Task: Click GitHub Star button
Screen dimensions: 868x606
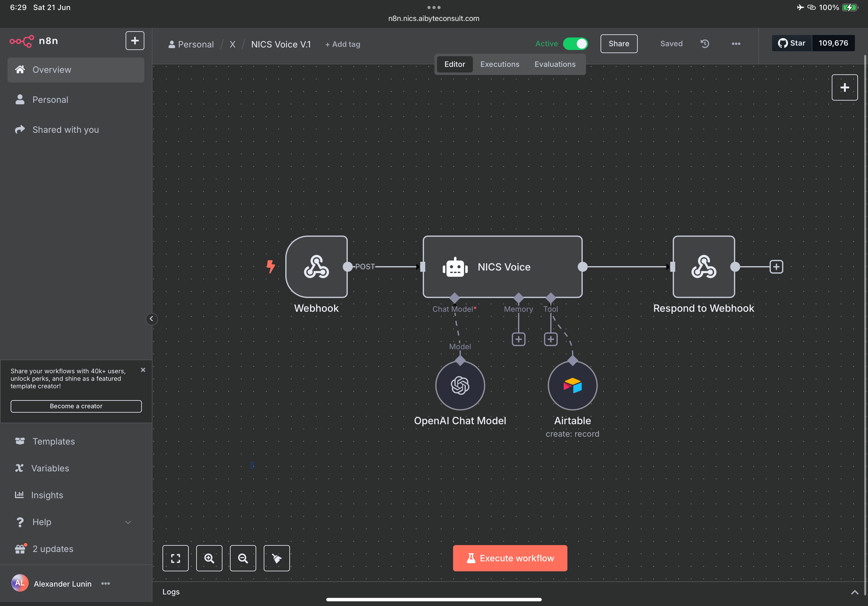Action: [792, 43]
